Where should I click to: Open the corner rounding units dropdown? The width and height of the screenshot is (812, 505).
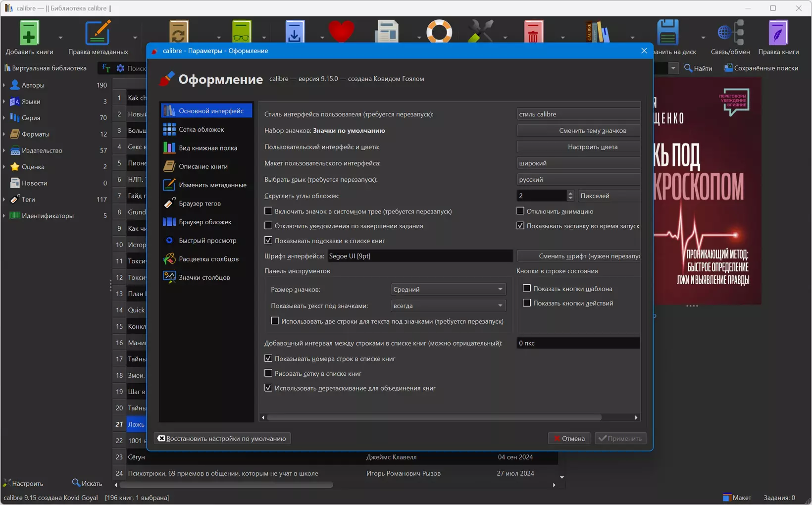click(609, 196)
